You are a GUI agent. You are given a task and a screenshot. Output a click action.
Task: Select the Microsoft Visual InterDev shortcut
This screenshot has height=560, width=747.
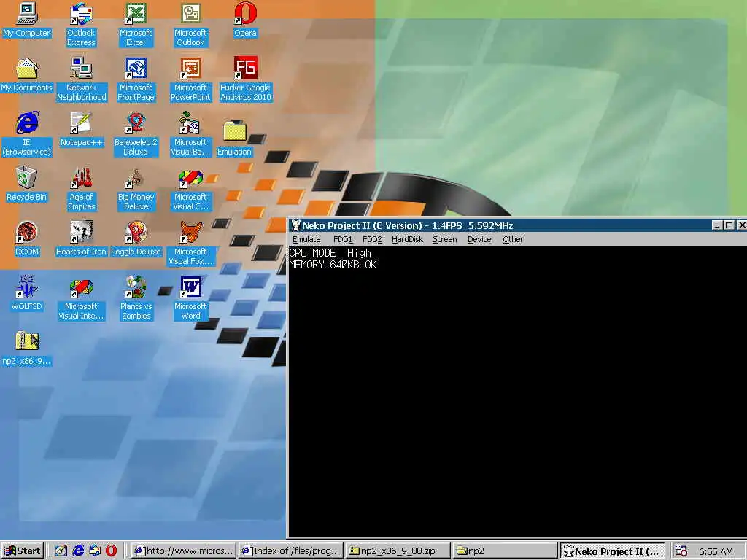82,298
